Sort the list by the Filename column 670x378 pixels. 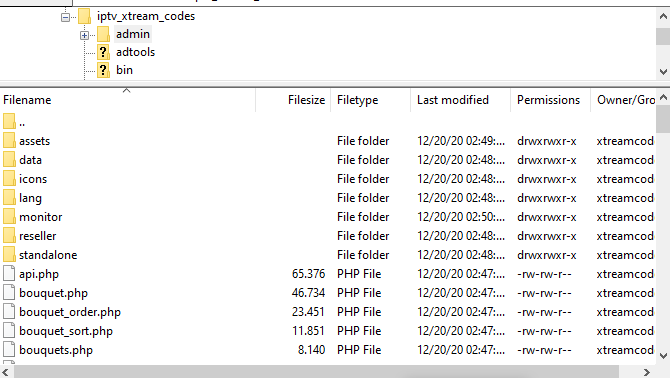(x=128, y=100)
